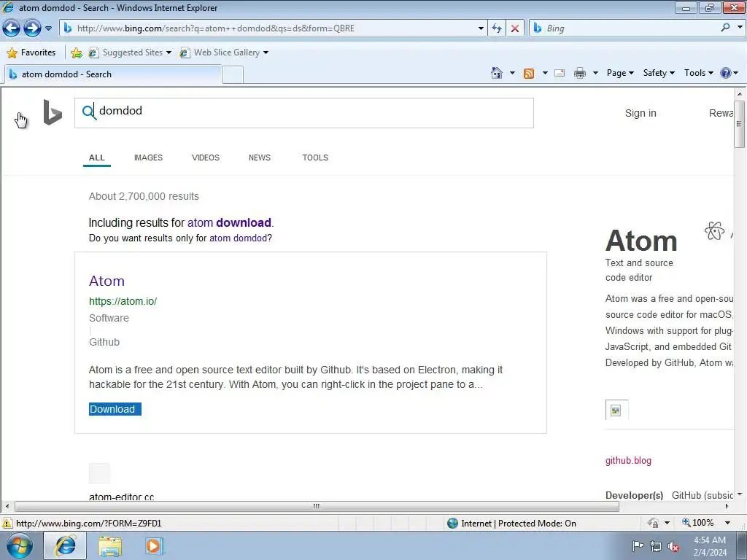The image size is (747, 560).
Task: Click the https://atom.io/ URL link
Action: point(123,301)
